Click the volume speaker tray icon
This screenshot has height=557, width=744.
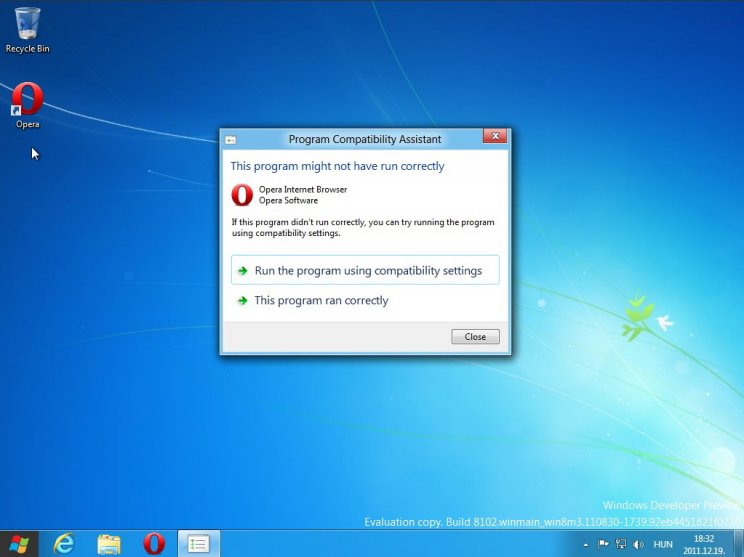click(638, 544)
